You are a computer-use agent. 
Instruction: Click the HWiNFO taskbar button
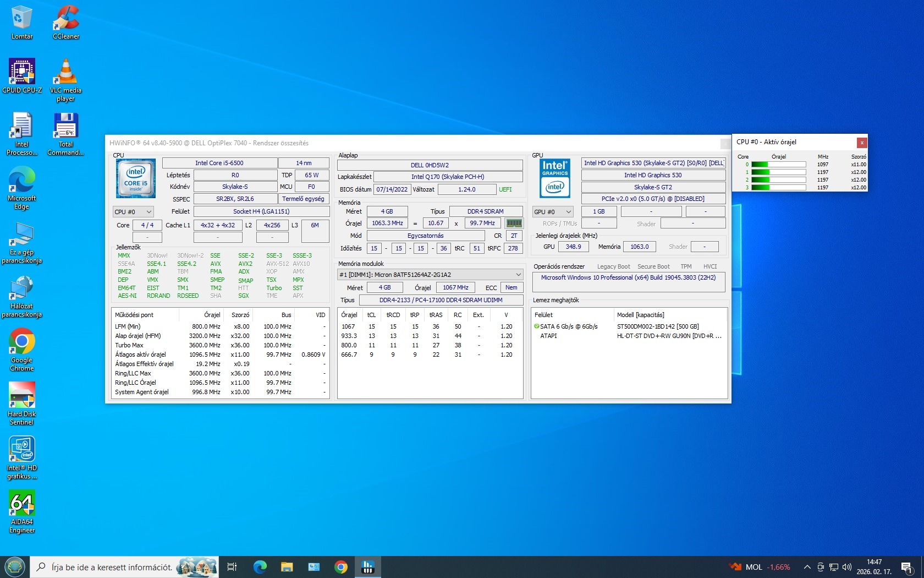367,567
